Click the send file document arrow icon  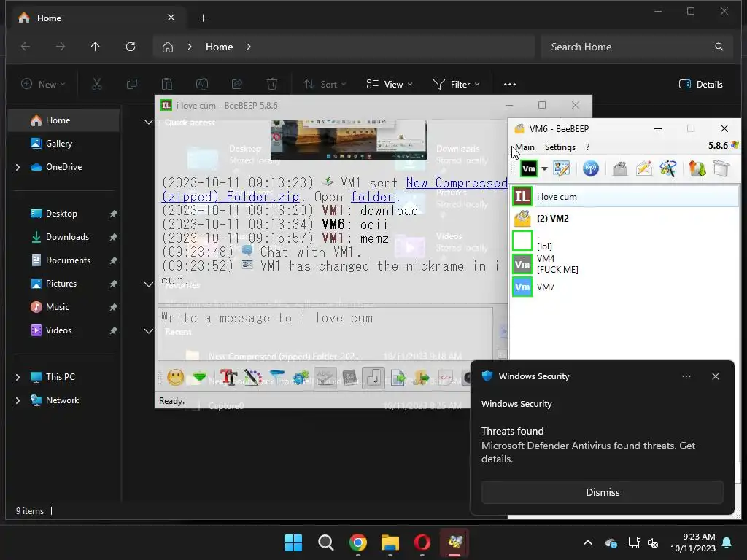pyautogui.click(x=398, y=378)
